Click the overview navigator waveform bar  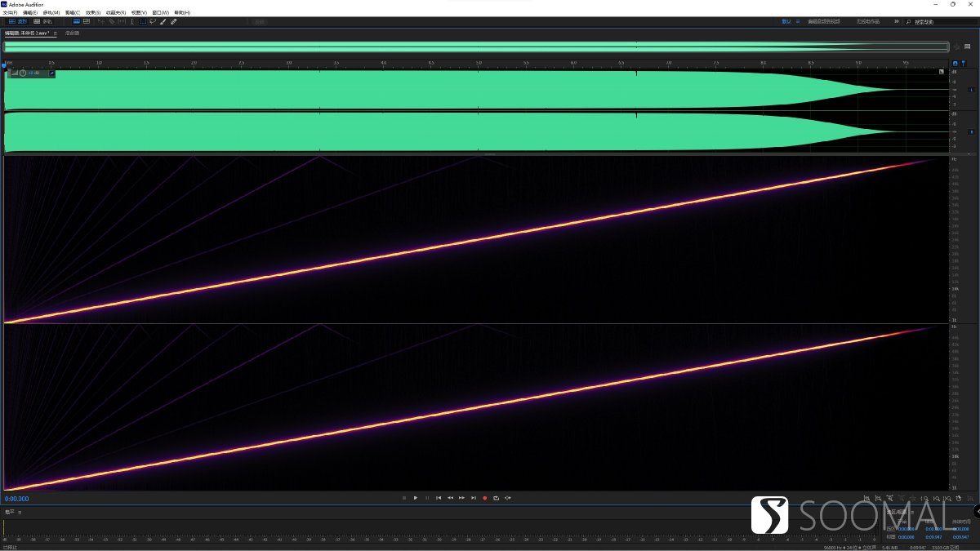(476, 47)
